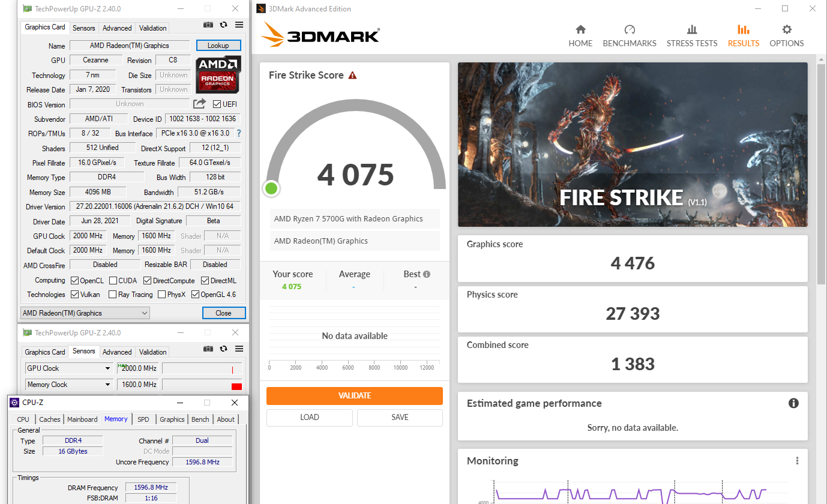Switch to GPU-Z Advanced tab
Screen dimensions: 827x504
117,28
